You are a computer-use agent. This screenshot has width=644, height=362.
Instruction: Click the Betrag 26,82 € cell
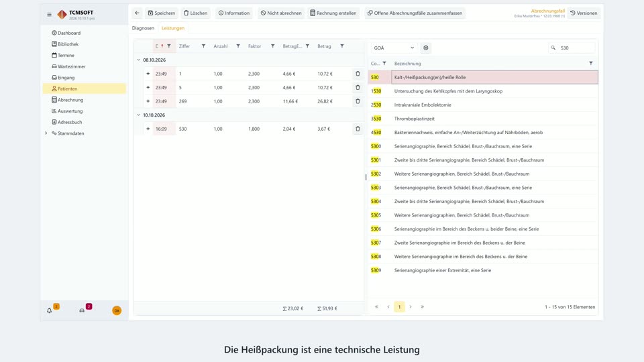[325, 101]
